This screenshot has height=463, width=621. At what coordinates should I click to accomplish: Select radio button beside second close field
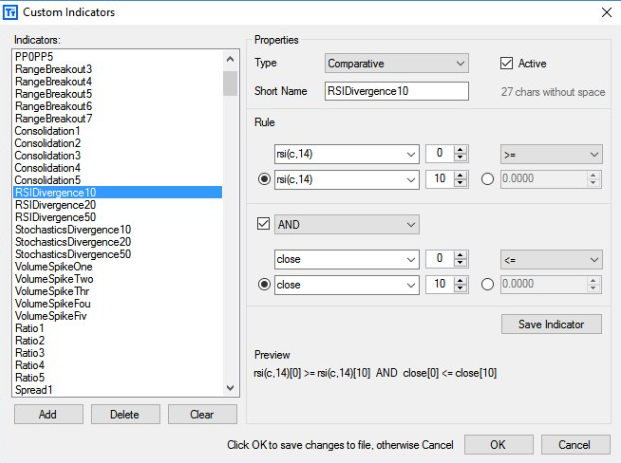(264, 284)
